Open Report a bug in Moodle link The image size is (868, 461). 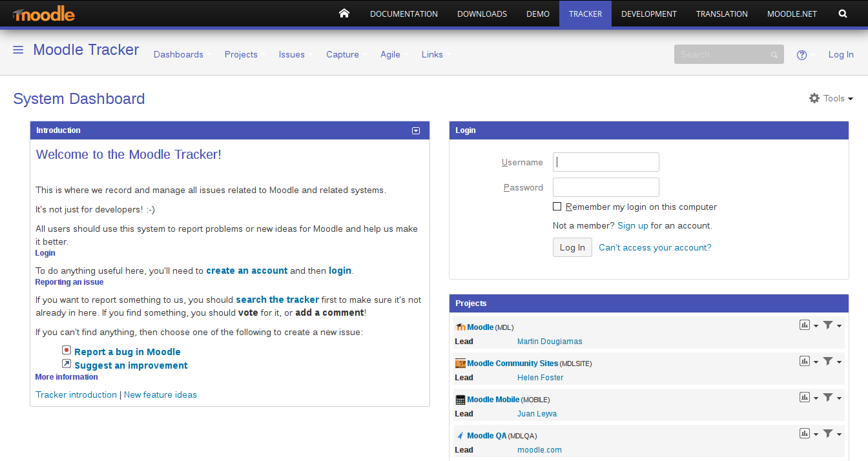coord(127,352)
